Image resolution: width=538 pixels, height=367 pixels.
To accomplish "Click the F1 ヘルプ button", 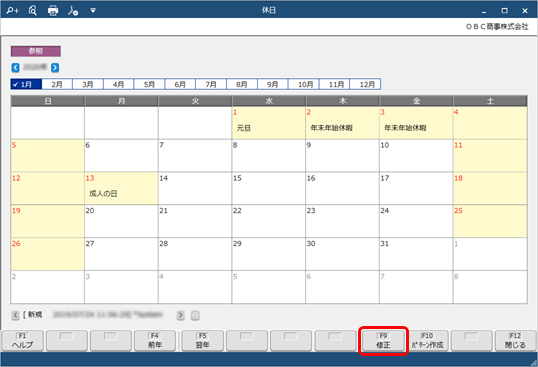I will click(23, 341).
